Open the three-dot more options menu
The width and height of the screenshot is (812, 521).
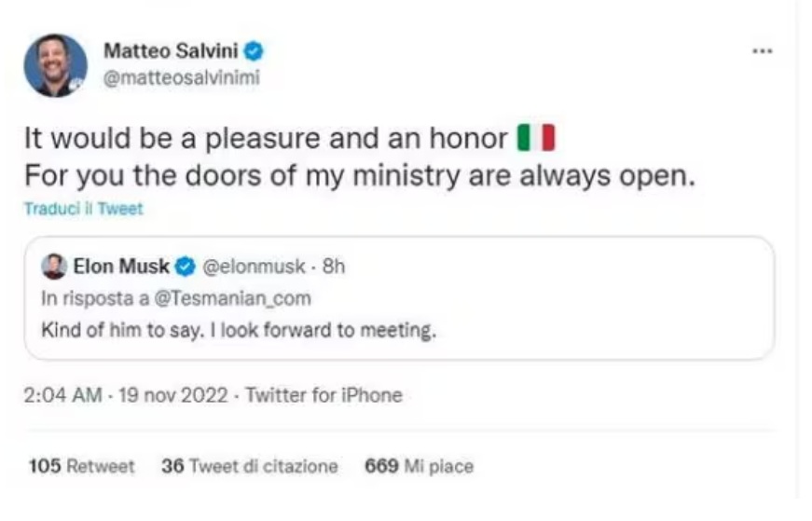pyautogui.click(x=762, y=51)
